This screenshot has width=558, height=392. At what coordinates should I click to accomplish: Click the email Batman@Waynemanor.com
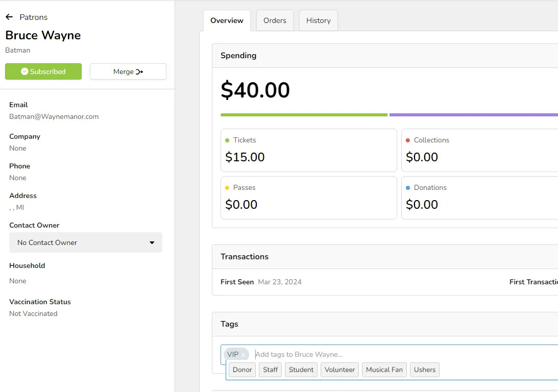point(54,117)
